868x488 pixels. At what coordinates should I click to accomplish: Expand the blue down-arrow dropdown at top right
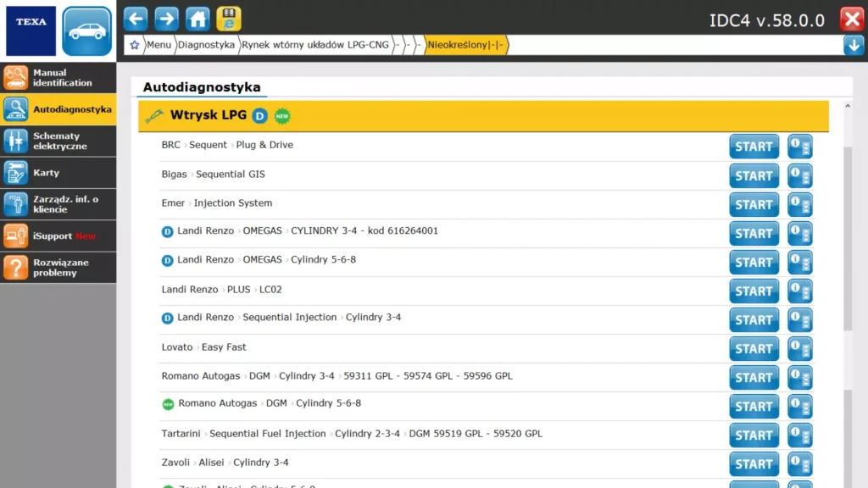(854, 45)
